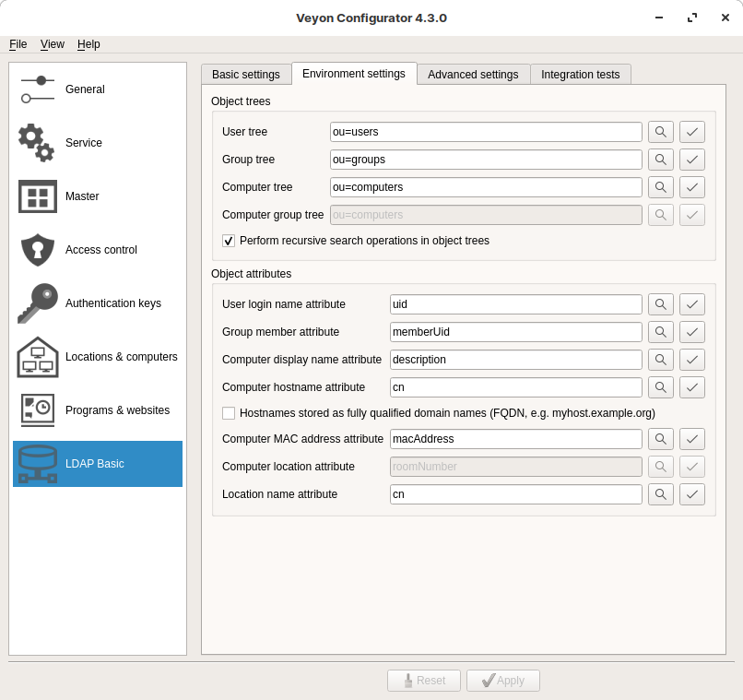The width and height of the screenshot is (743, 700).
Task: Test Computer MAC address attribute checkmark
Action: point(691,439)
